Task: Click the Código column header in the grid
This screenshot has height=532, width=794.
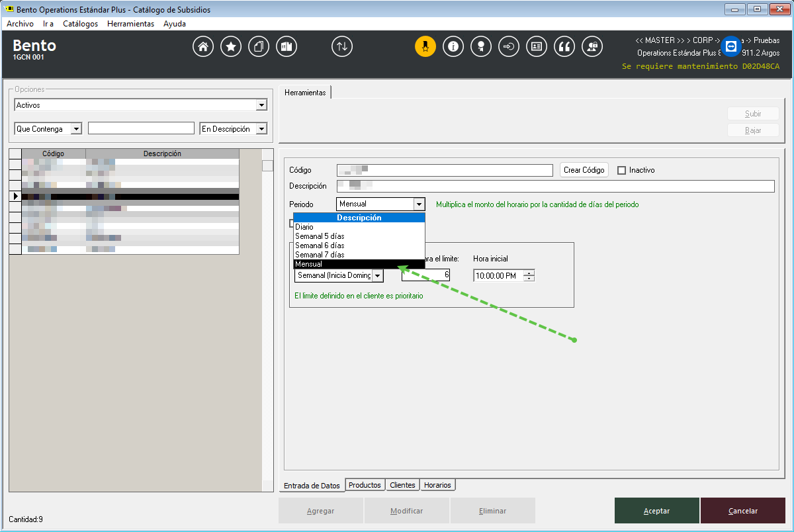Action: [54, 154]
